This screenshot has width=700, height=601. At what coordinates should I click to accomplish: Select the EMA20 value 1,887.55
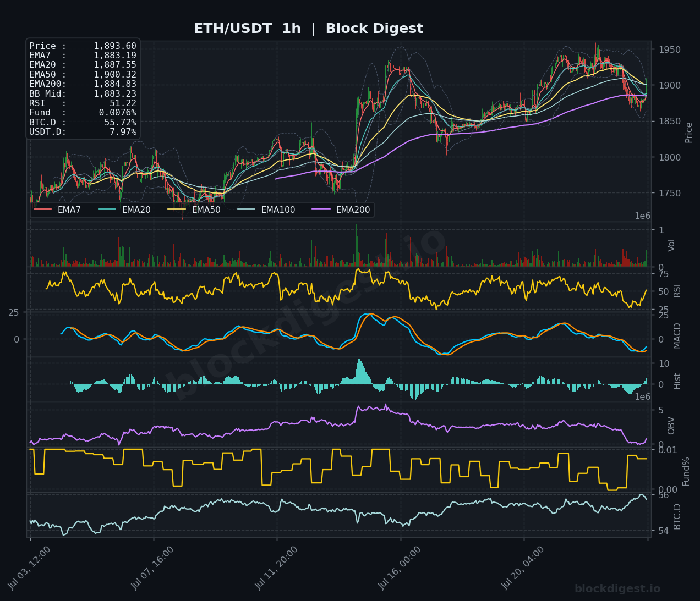(x=114, y=65)
